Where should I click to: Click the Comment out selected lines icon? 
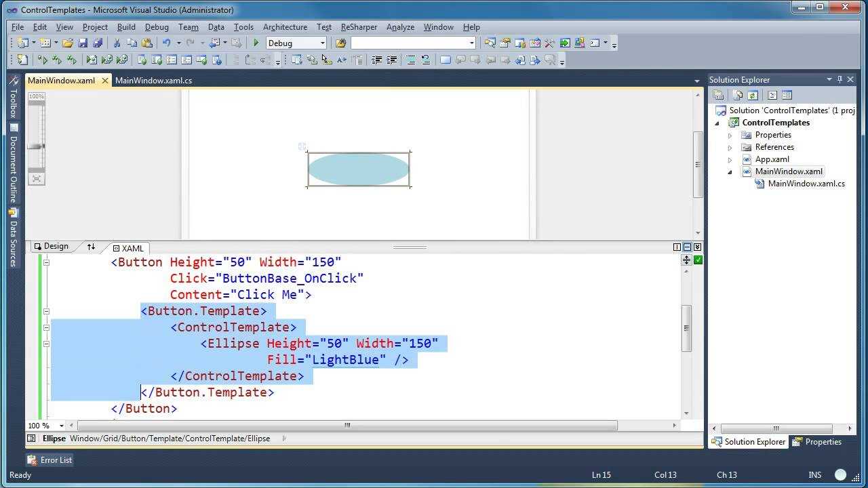[411, 60]
